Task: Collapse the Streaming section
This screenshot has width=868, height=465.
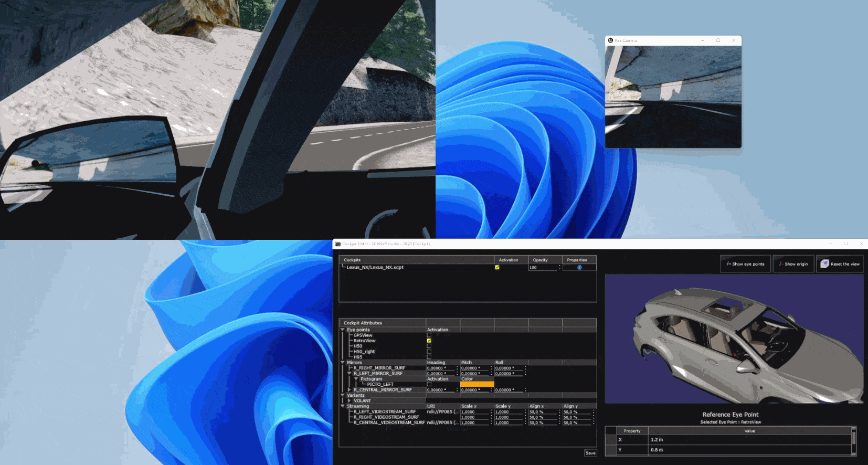Action: pos(343,406)
